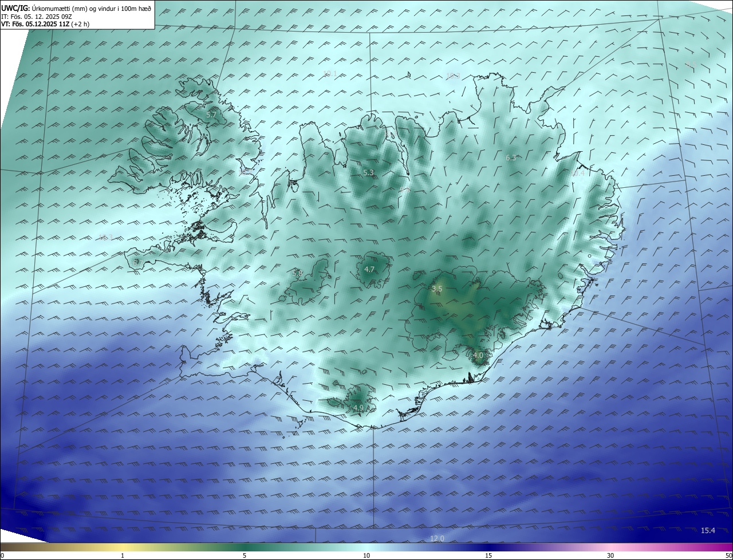Click the 5.8 value on the map
Image resolution: width=733 pixels, height=560 pixels.
pyautogui.click(x=297, y=273)
